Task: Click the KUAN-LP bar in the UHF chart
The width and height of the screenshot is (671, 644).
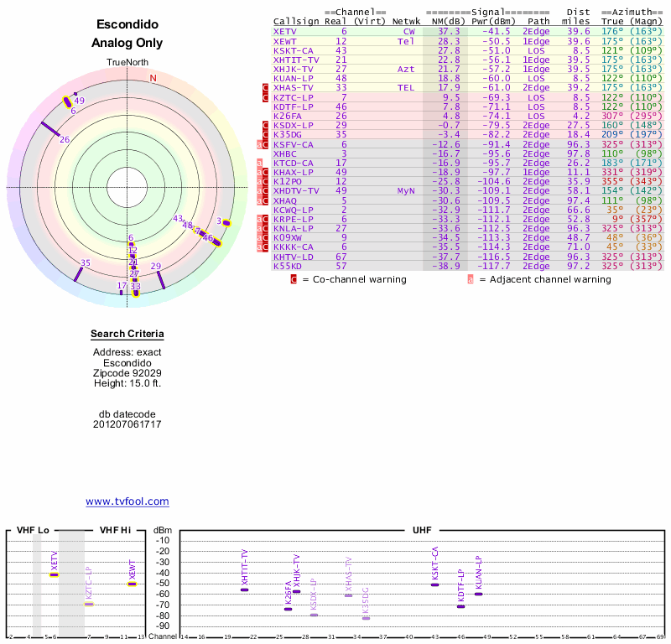Action: pyautogui.click(x=478, y=594)
